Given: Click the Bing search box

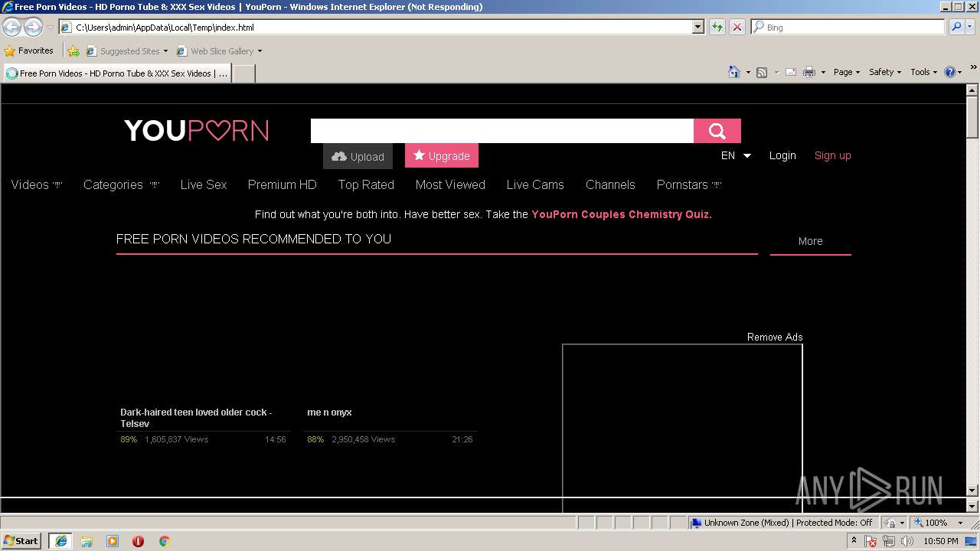Looking at the screenshot, I should 848,27.
